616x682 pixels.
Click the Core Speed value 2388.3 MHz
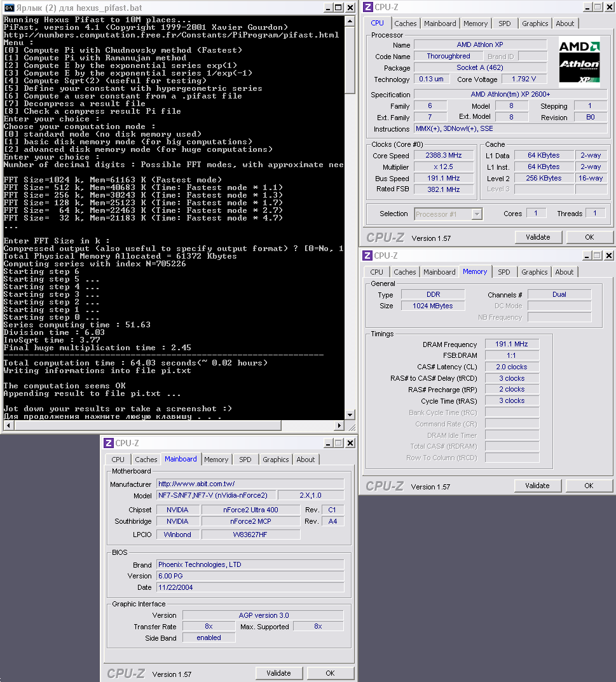(x=443, y=155)
